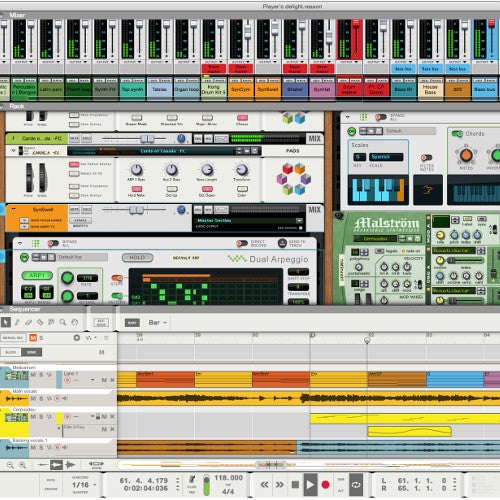Click the Default Arp patch name field

[82, 257]
